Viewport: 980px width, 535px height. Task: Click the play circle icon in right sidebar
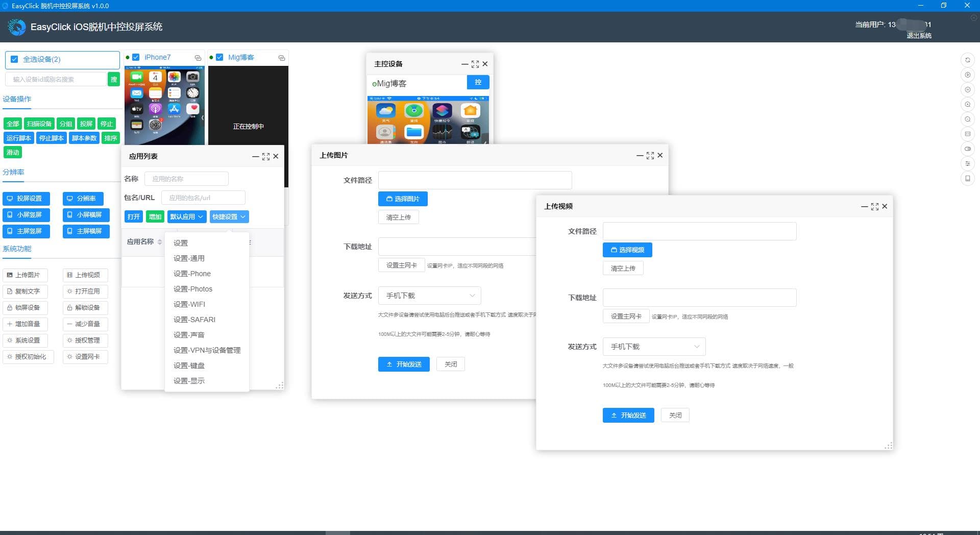point(967,75)
